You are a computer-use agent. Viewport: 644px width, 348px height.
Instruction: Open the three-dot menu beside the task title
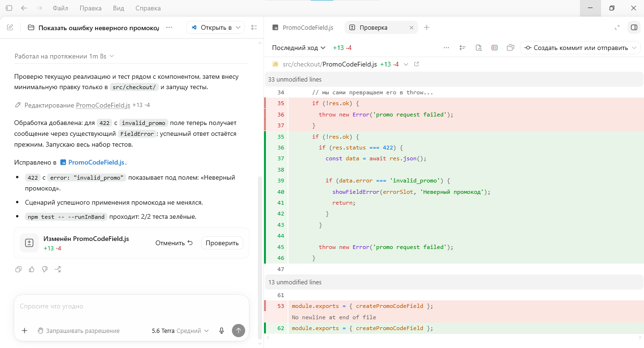(x=169, y=27)
